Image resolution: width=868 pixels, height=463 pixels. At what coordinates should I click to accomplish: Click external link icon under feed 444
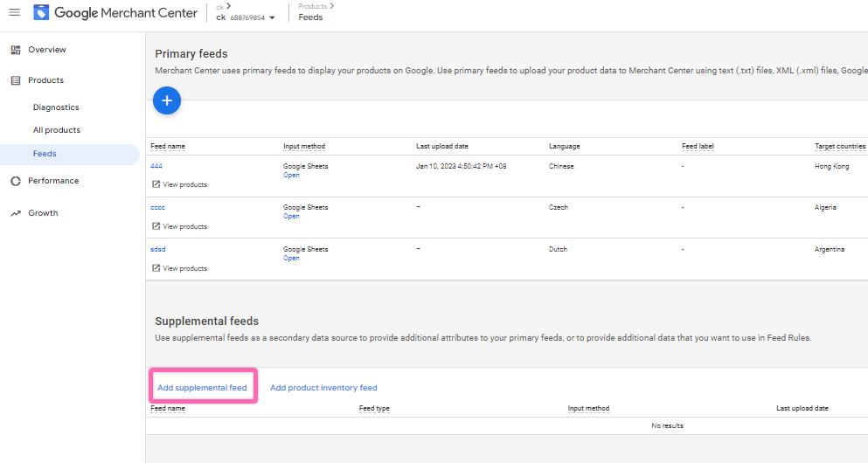(156, 184)
